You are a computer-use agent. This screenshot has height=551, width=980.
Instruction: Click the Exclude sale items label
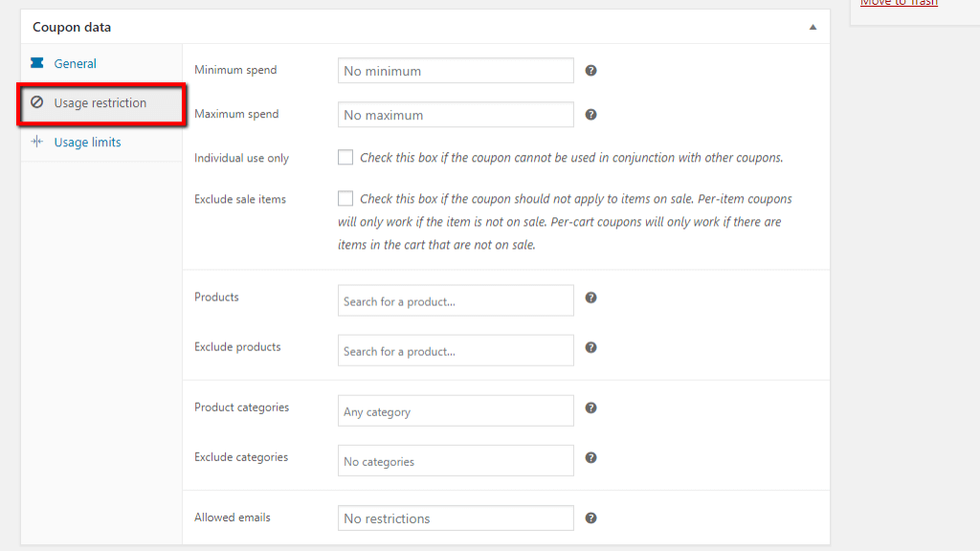coord(240,199)
